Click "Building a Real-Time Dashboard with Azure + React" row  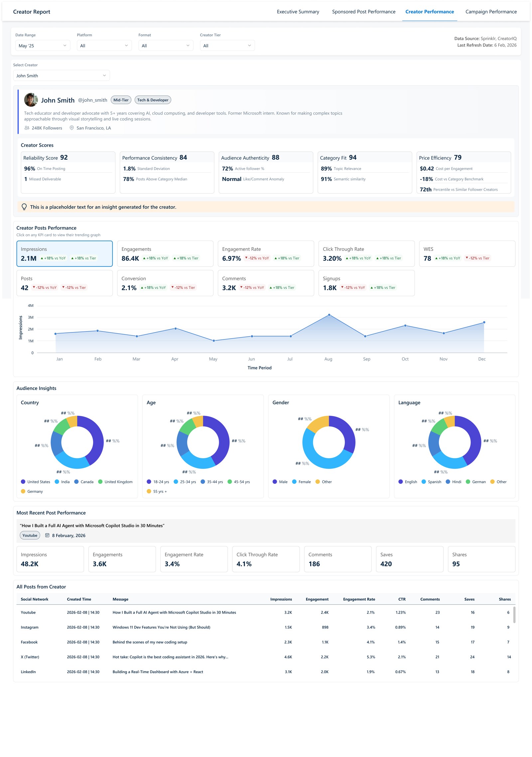coord(266,672)
